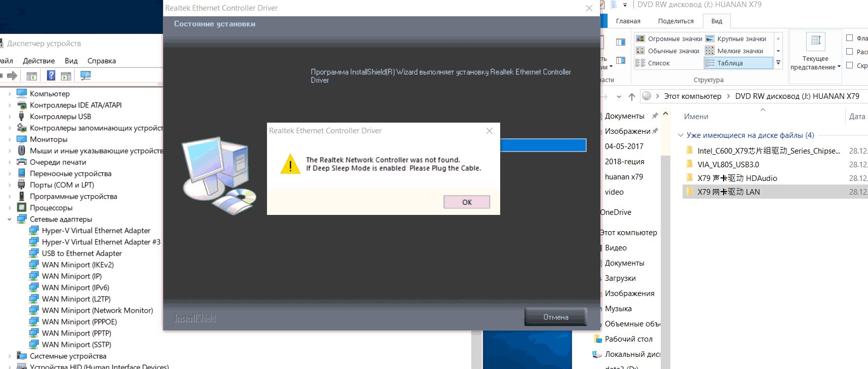
Task: Select the Таблица layout option
Action: click(x=738, y=63)
